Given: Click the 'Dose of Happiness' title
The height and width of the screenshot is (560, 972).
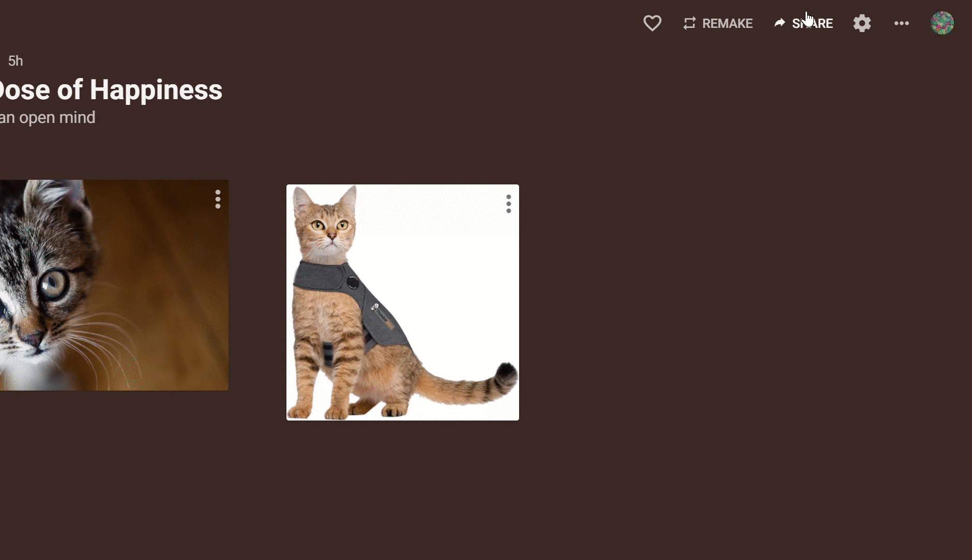Looking at the screenshot, I should (x=111, y=90).
